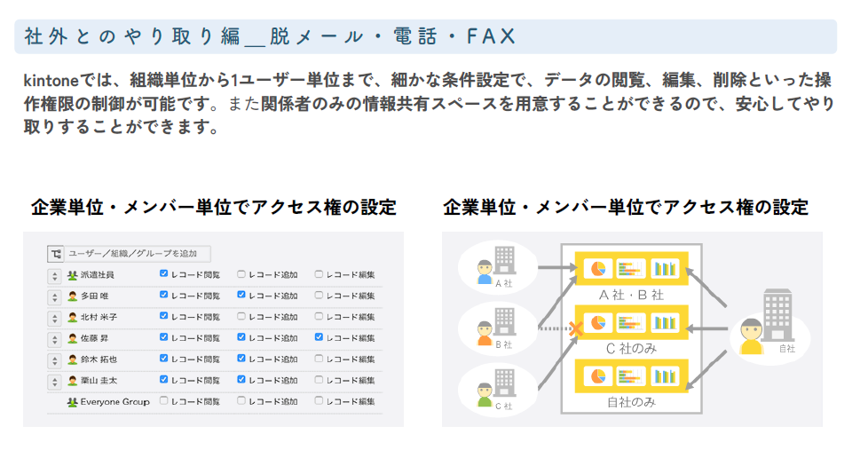Uncheck レコード閲覧 for 佐藤 昇
The image size is (868, 466).
coord(163,337)
